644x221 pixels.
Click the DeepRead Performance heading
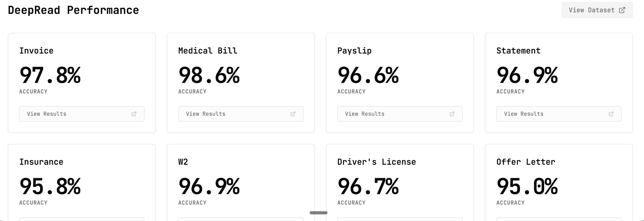(73, 10)
